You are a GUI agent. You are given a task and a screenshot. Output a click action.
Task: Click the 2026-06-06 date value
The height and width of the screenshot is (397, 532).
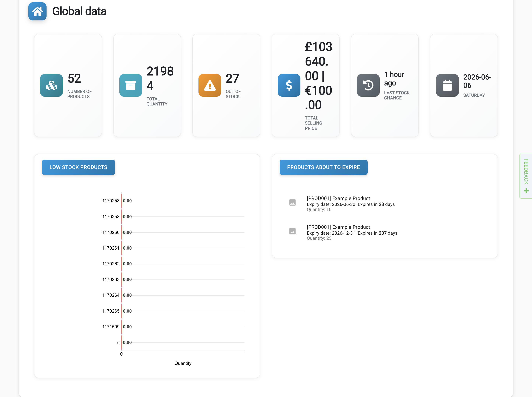[477, 81]
